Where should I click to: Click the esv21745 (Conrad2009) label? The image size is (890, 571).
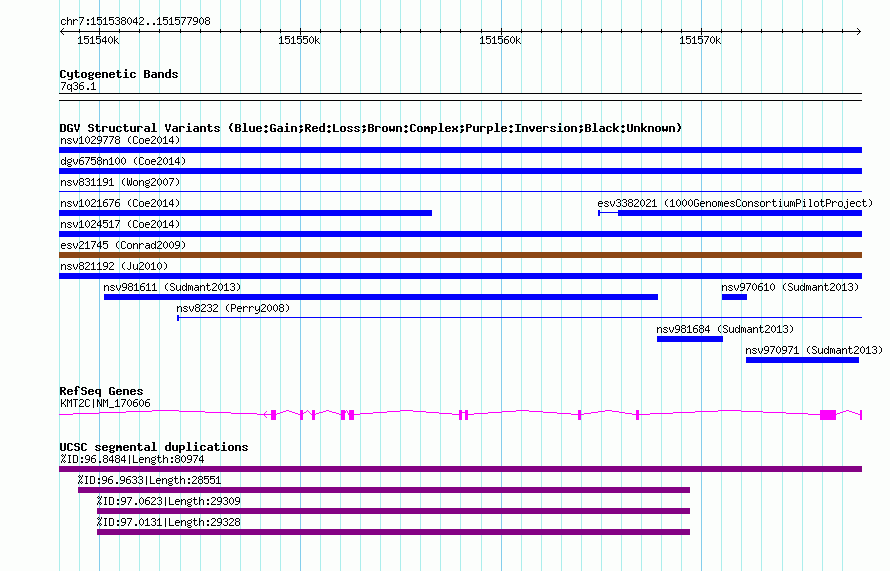[x=123, y=245]
